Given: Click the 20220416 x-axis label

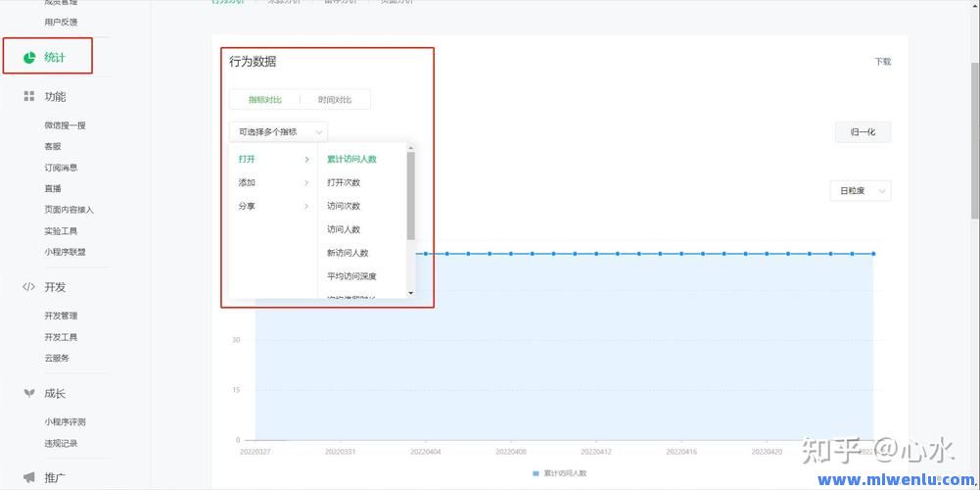Looking at the screenshot, I should pyautogui.click(x=681, y=451).
